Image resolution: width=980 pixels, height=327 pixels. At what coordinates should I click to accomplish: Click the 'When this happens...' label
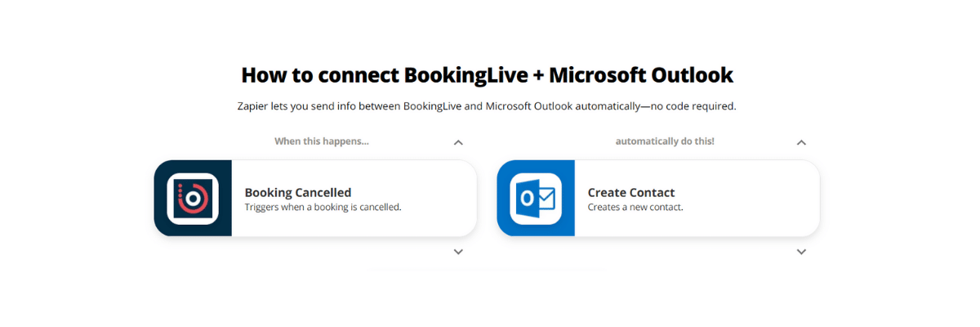322,141
